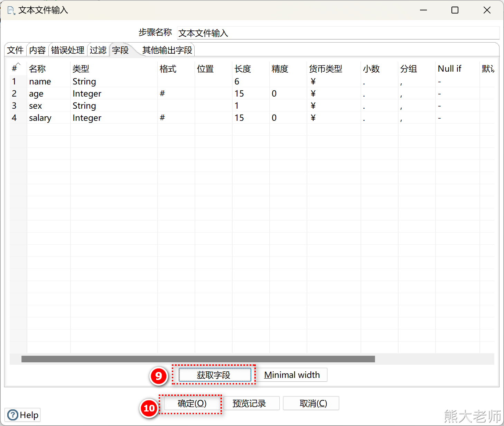Click the length 15 cell for age

pos(251,93)
